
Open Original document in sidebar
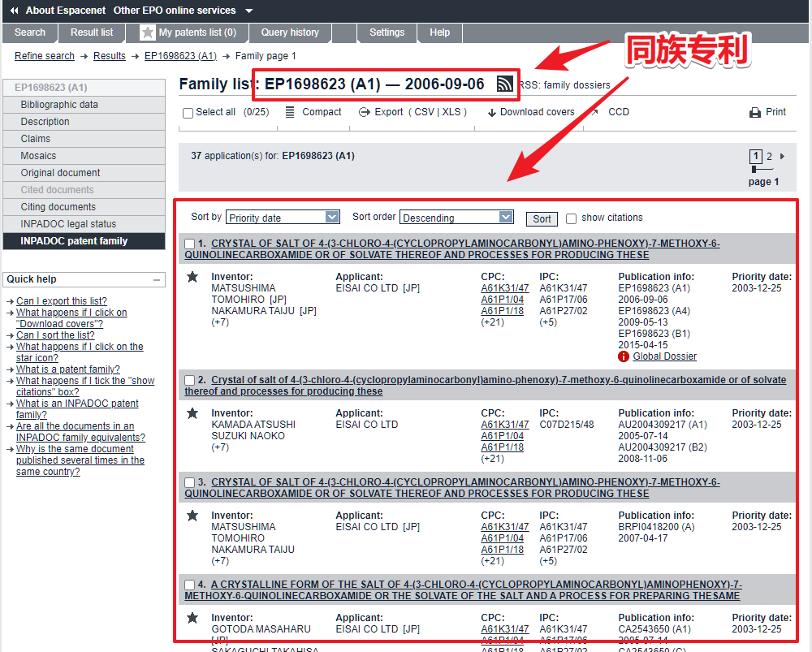click(84, 173)
